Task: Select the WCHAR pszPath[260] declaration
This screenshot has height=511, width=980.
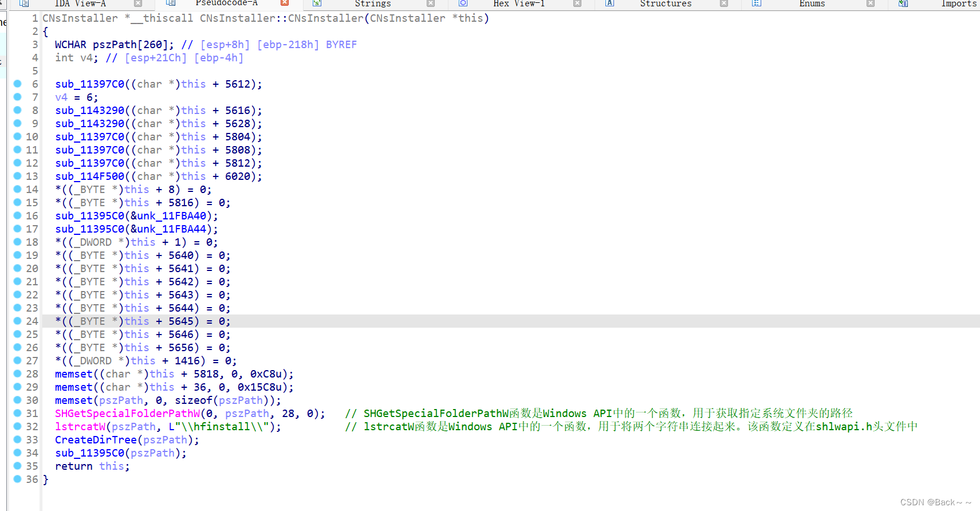Action: click(115, 45)
